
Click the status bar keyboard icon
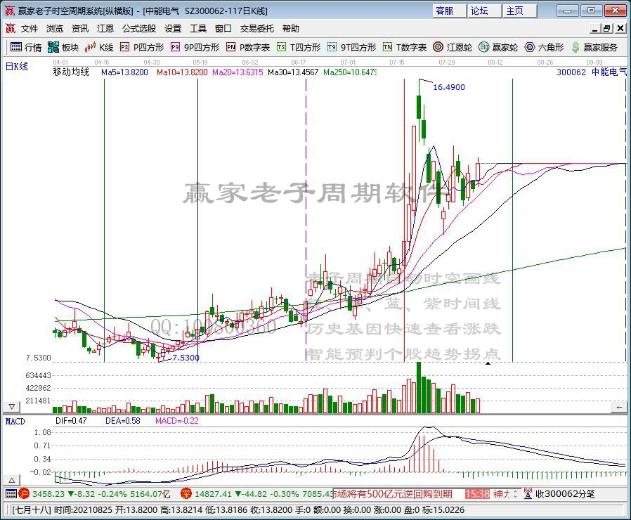[x=11, y=493]
